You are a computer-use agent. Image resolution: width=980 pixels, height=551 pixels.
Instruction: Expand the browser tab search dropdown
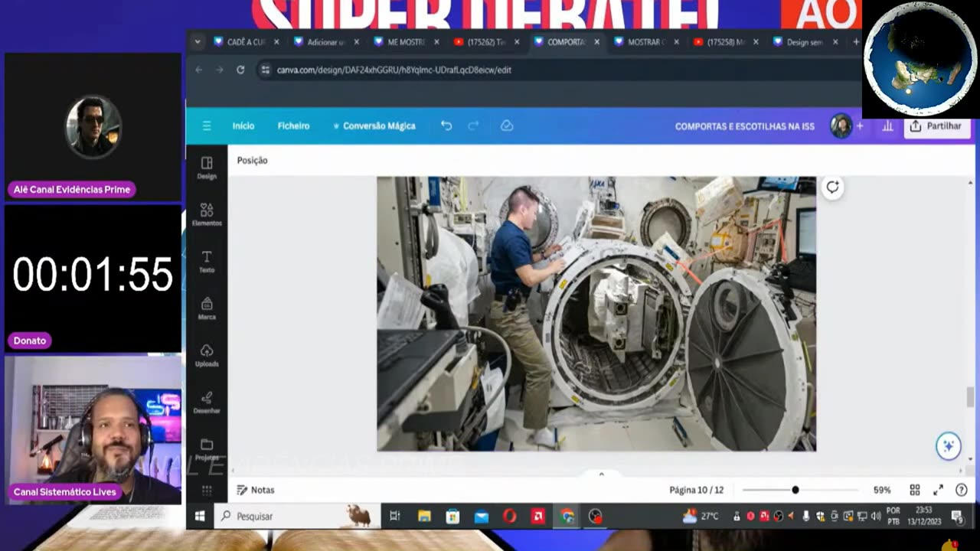coord(198,42)
